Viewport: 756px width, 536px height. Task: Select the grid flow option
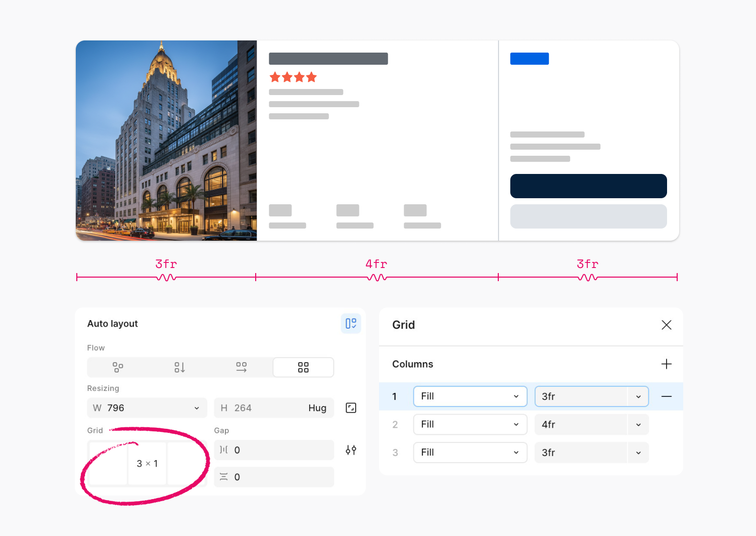point(303,367)
